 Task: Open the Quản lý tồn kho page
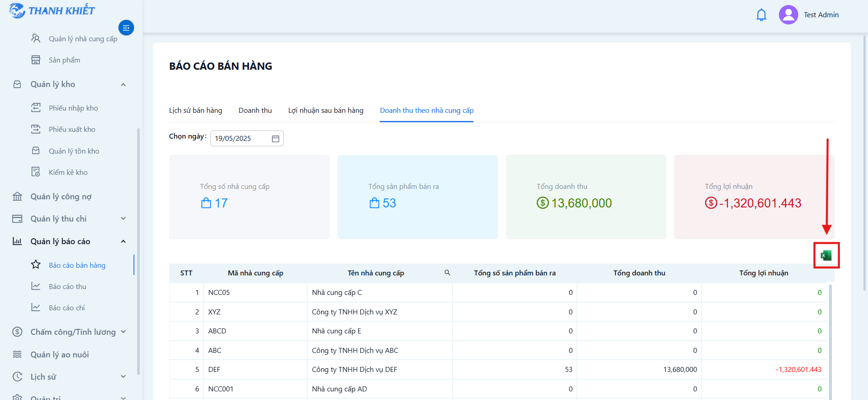coord(74,151)
